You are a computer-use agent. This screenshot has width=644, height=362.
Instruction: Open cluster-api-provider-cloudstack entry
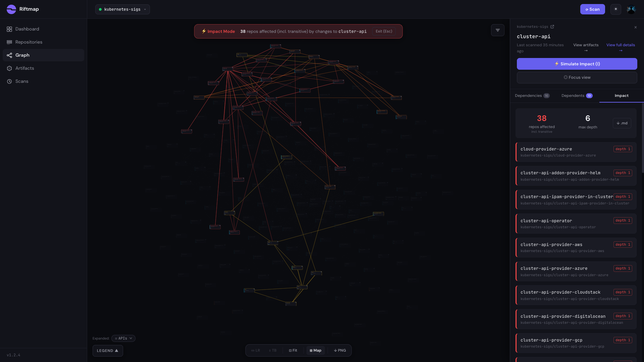point(576,295)
